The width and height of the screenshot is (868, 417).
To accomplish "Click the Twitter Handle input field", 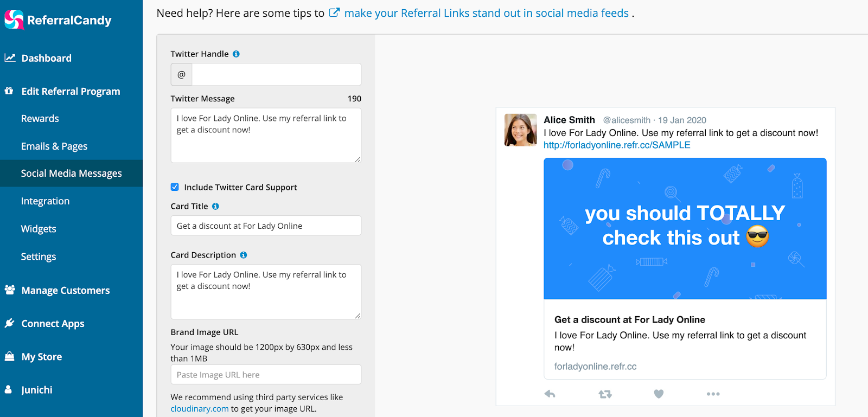I will [x=276, y=74].
